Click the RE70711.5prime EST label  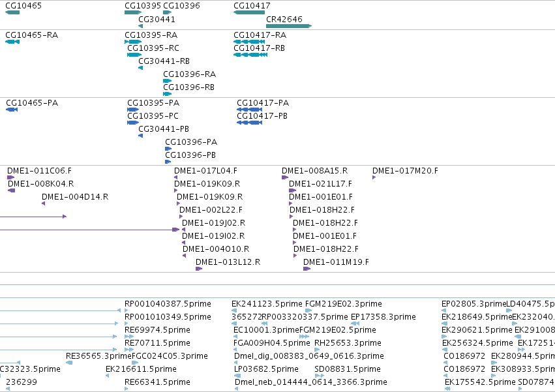click(158, 344)
